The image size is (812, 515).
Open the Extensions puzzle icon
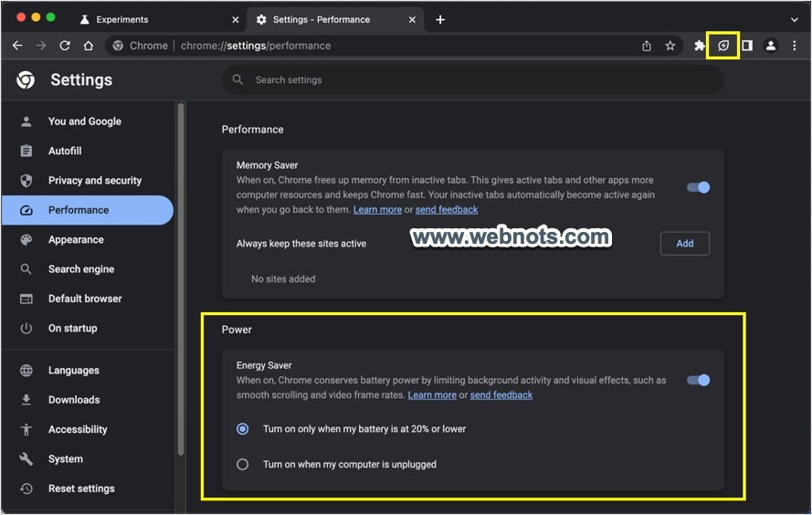coord(700,46)
